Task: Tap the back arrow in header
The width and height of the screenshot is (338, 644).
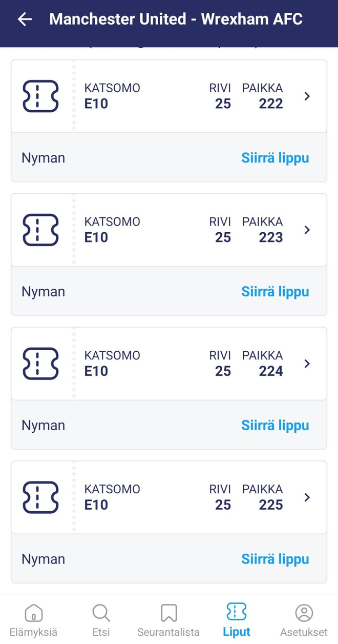Action: pyautogui.click(x=25, y=19)
